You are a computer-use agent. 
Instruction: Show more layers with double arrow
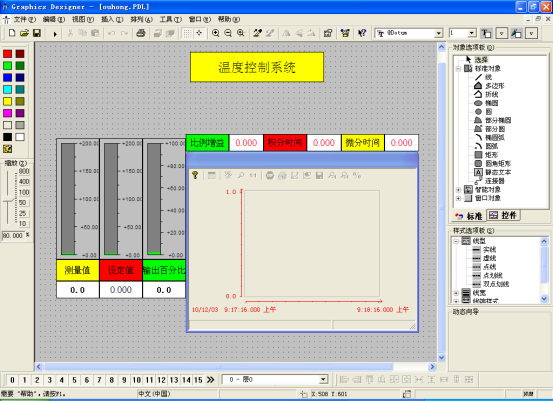tap(211, 380)
